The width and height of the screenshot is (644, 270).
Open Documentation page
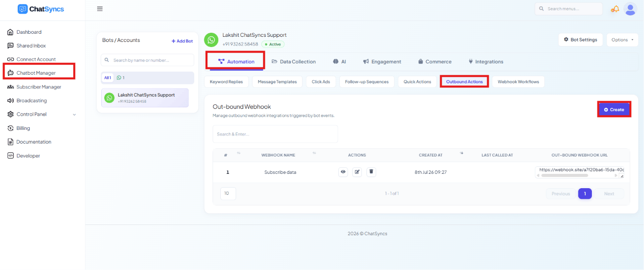coord(34,142)
